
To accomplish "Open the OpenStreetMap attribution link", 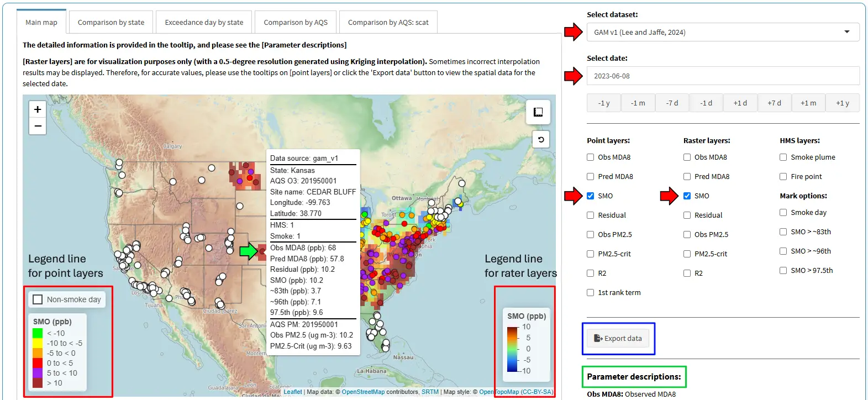I will point(363,392).
